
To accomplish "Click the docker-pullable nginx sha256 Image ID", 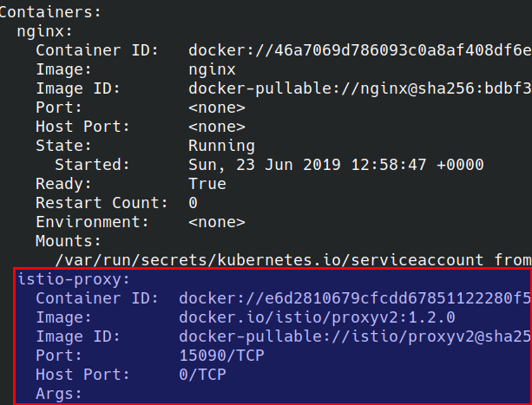I will [360, 88].
